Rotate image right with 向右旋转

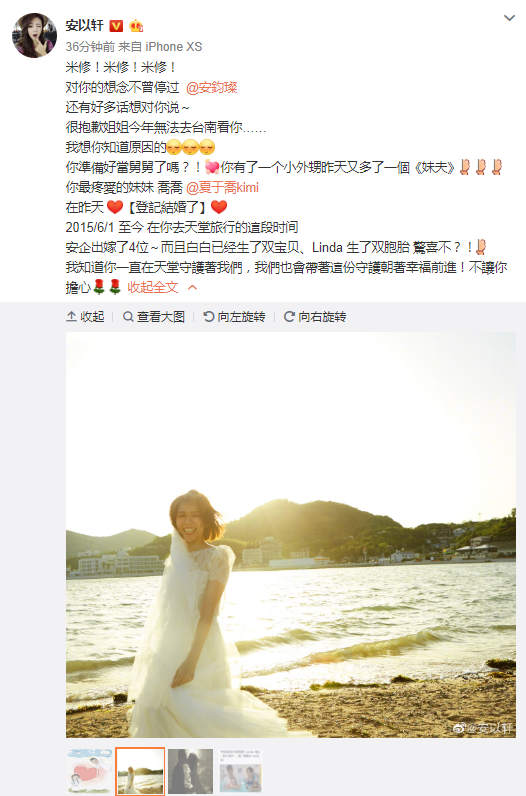click(x=315, y=317)
